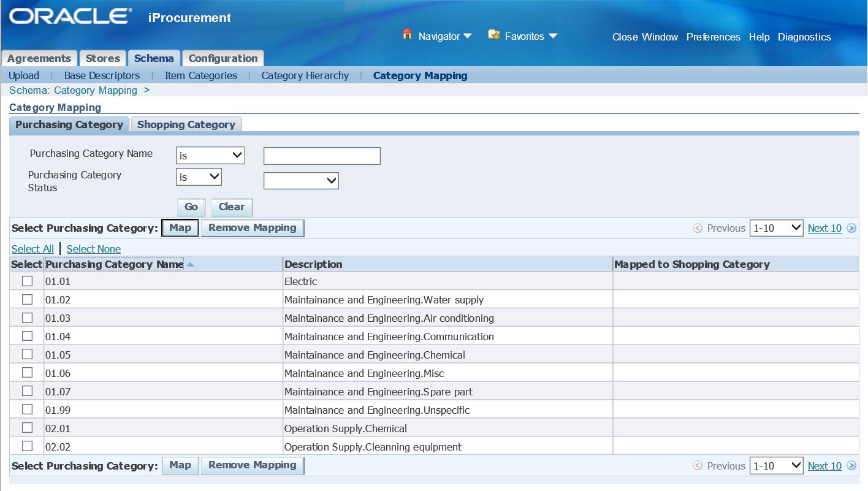868x491 pixels.
Task: Open the Stores tab
Action: tap(102, 58)
